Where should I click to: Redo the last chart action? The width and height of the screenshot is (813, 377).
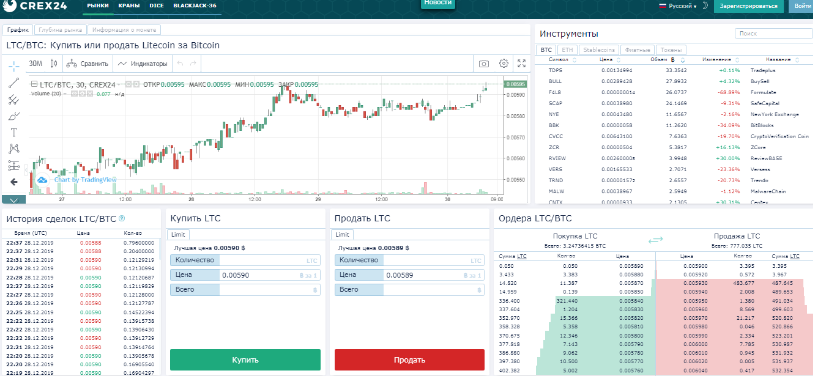tap(193, 64)
